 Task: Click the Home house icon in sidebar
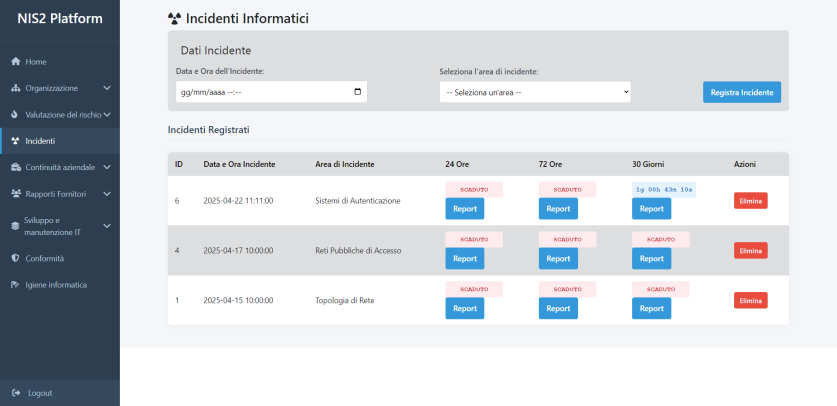click(15, 62)
